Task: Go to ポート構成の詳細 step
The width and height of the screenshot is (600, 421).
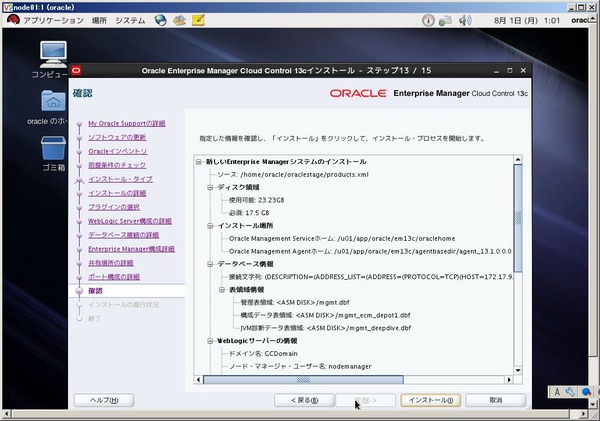Action: [114, 277]
